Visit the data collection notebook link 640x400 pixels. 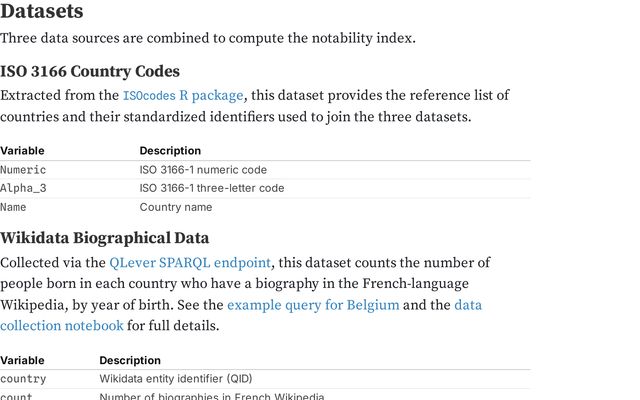tap(62, 325)
